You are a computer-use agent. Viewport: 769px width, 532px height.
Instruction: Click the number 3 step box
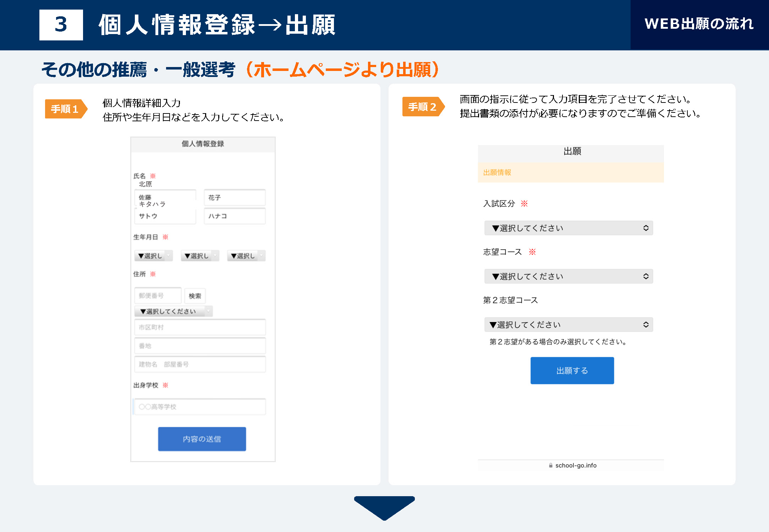click(61, 25)
